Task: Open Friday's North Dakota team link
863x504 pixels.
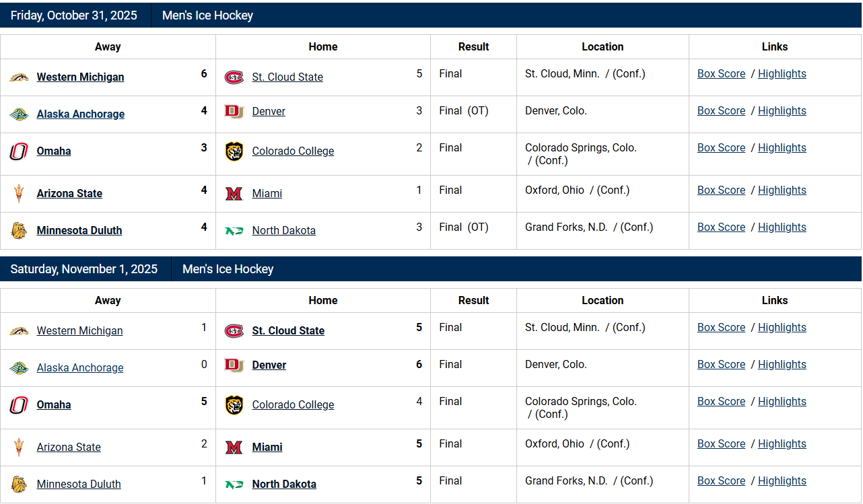Action: 283,231
